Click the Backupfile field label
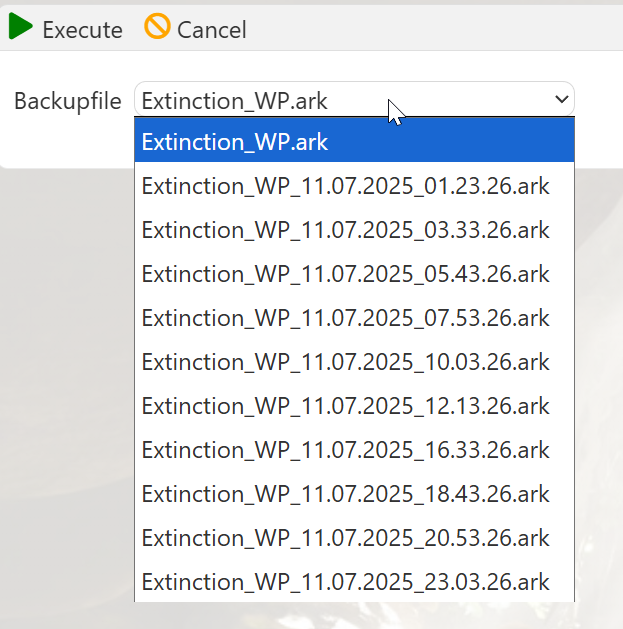This screenshot has width=623, height=629. pos(68,101)
